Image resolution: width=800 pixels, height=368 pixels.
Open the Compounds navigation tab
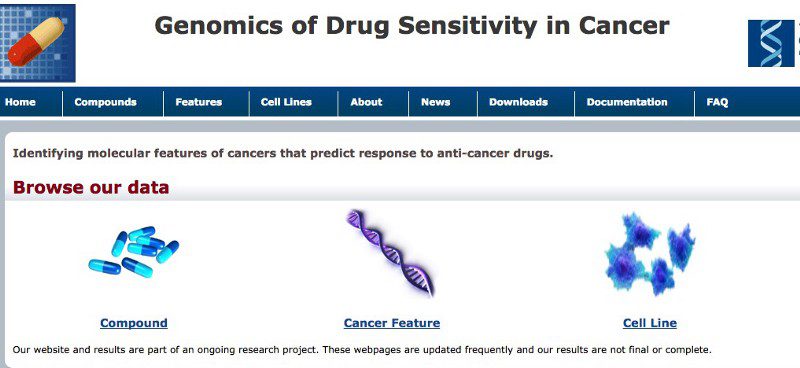(x=106, y=102)
